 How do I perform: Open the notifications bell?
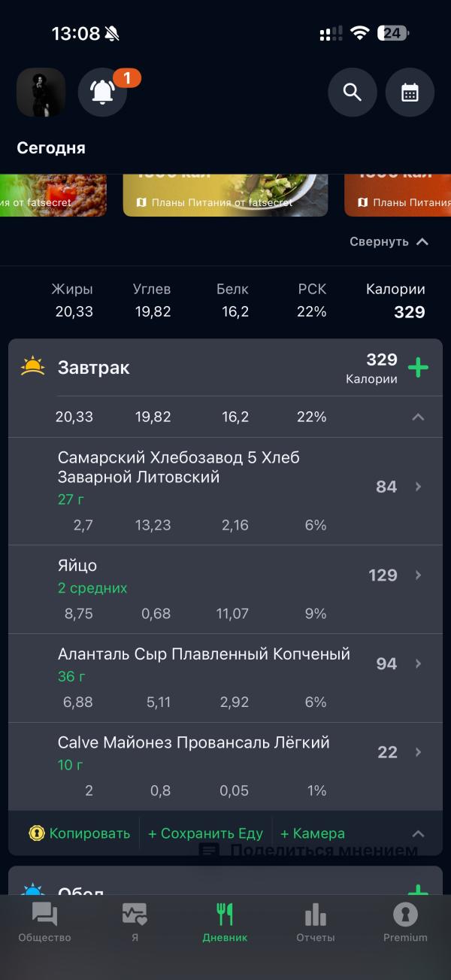pos(103,93)
